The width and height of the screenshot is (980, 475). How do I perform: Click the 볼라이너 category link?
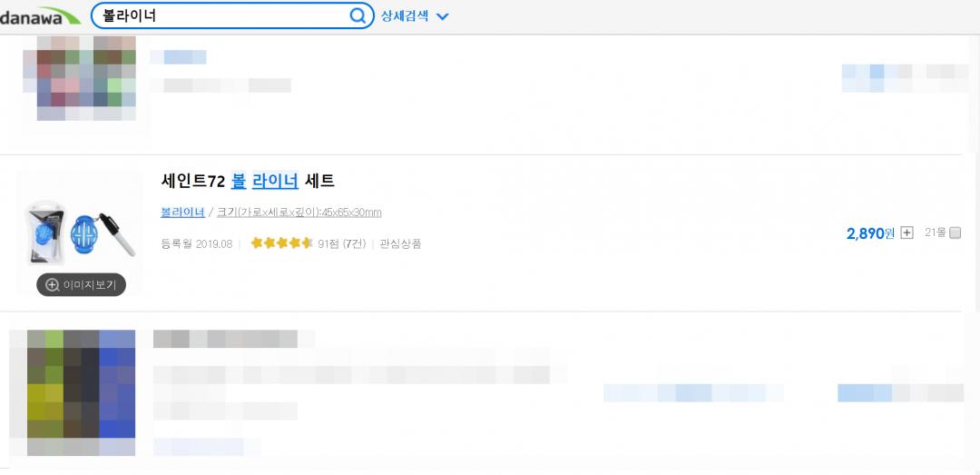pos(182,213)
